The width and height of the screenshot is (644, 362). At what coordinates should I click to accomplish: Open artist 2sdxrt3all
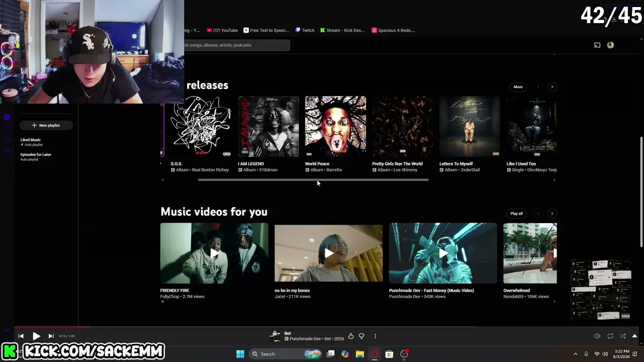coord(470,170)
